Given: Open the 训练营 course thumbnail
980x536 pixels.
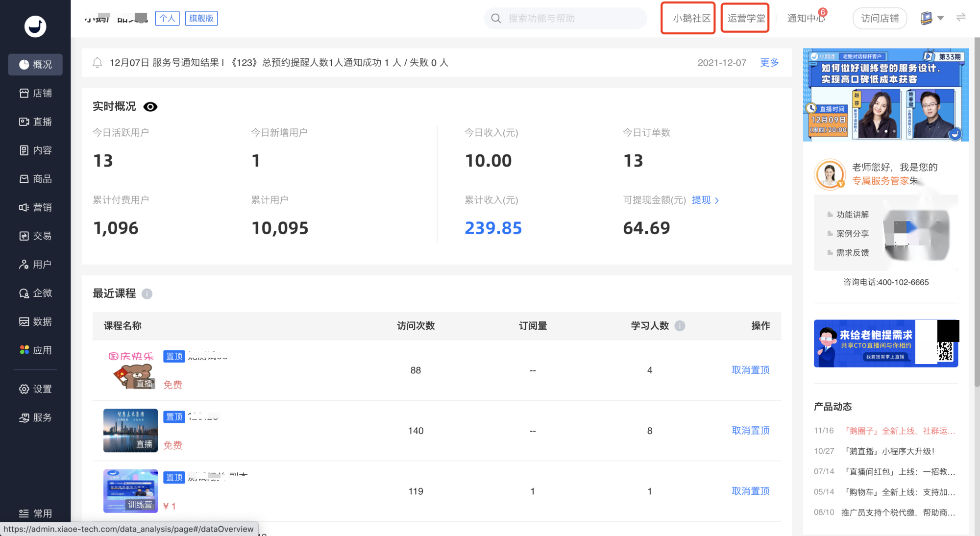Looking at the screenshot, I should pyautogui.click(x=130, y=491).
